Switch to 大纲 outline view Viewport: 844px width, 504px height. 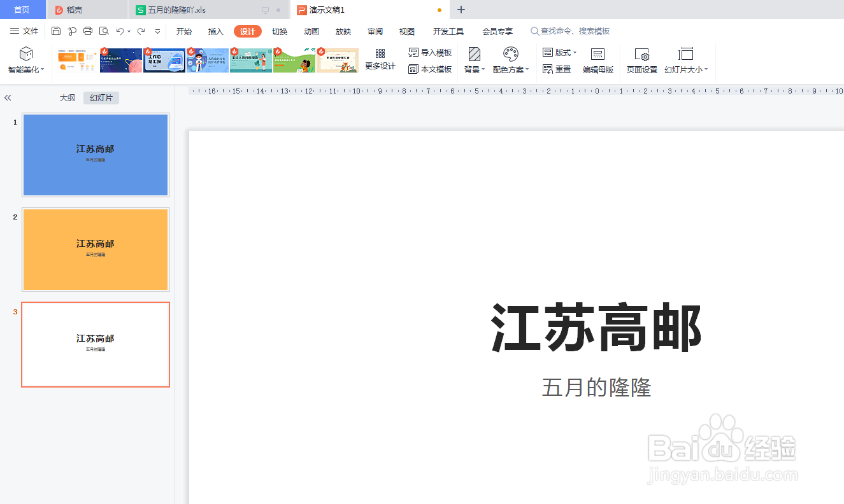point(68,98)
